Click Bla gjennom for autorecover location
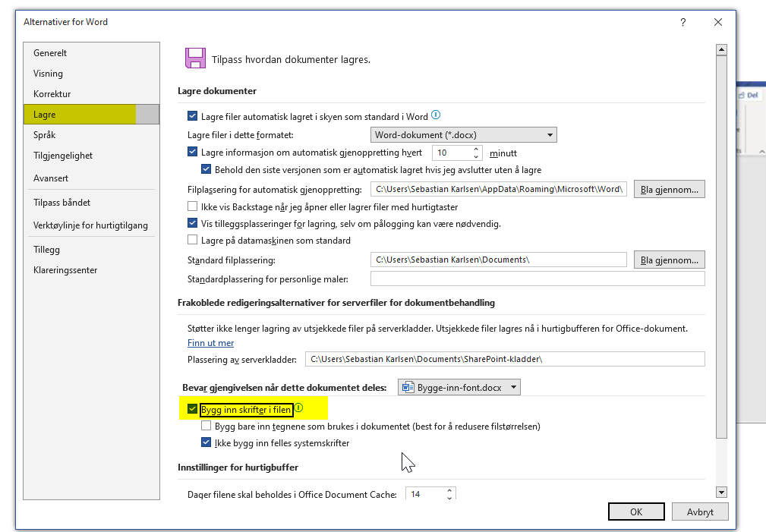Image resolution: width=766 pixels, height=532 pixels. pos(670,189)
